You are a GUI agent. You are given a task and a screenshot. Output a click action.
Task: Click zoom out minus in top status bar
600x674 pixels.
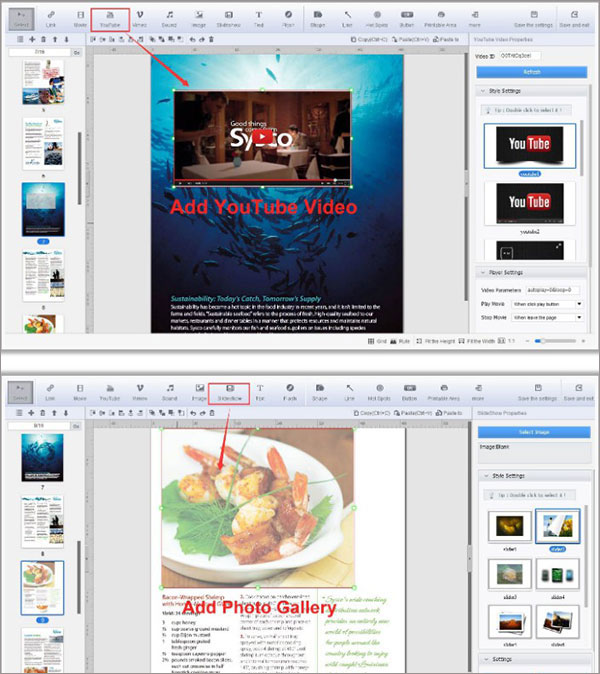point(527,341)
